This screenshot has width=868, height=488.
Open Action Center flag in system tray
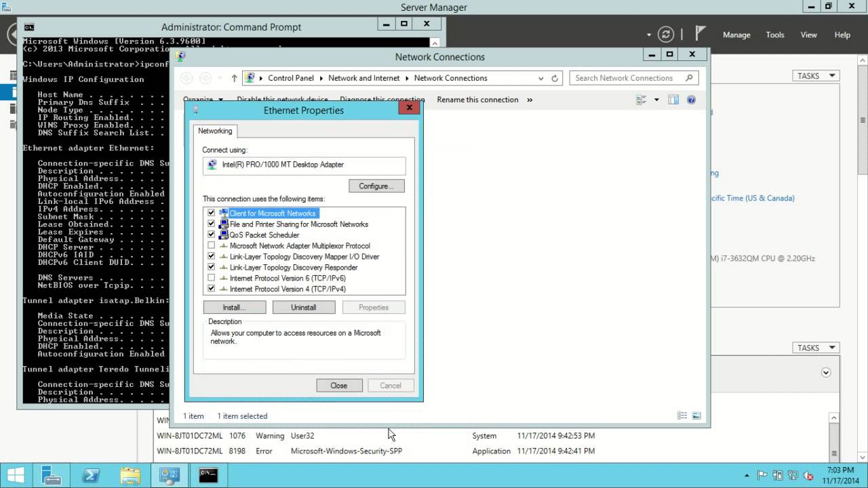(x=762, y=476)
